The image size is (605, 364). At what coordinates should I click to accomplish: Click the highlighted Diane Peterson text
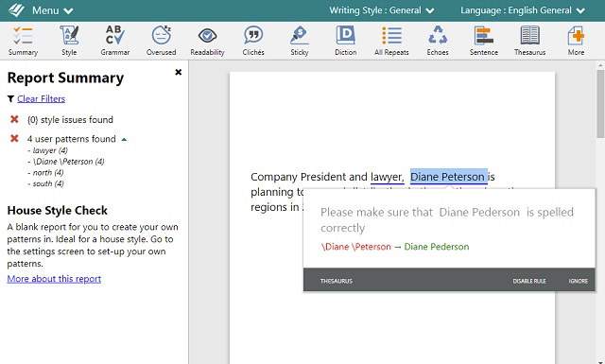pyautogui.click(x=449, y=177)
